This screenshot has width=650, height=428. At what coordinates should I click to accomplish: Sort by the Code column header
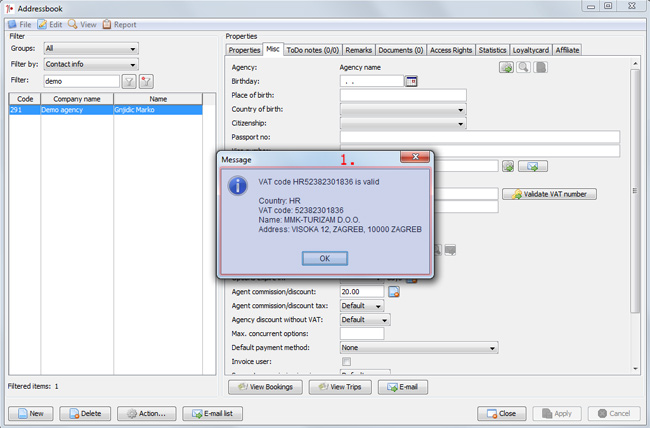click(25, 99)
